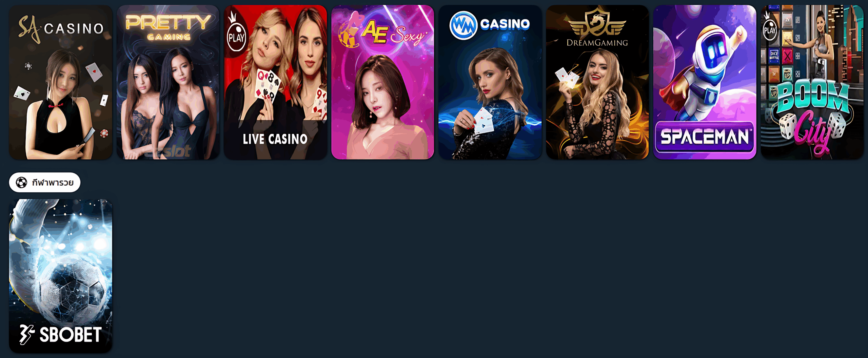Open the Pragmatic Play Live Casino card

coord(275,82)
